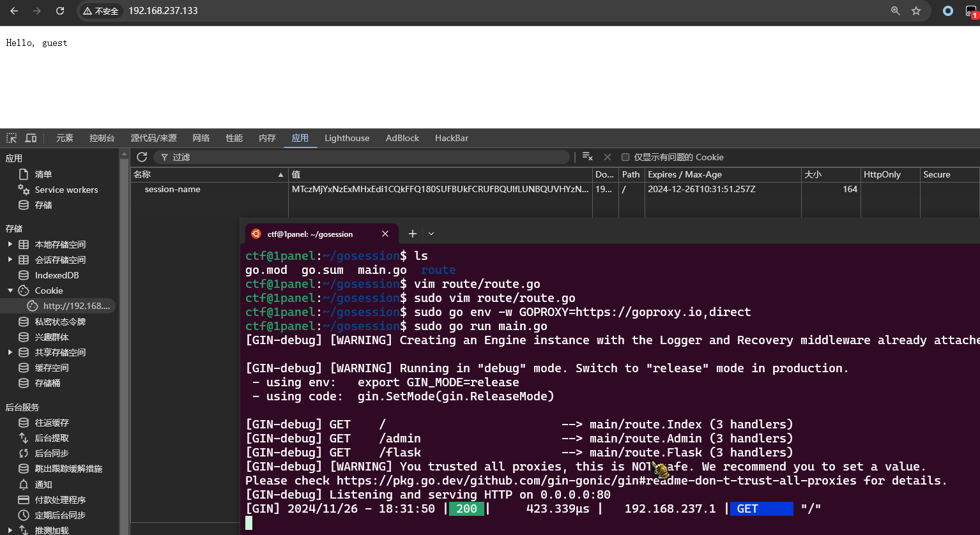Screen dimensions: 980x535
Task: Refresh the cookies list in DevTools
Action: (142, 157)
